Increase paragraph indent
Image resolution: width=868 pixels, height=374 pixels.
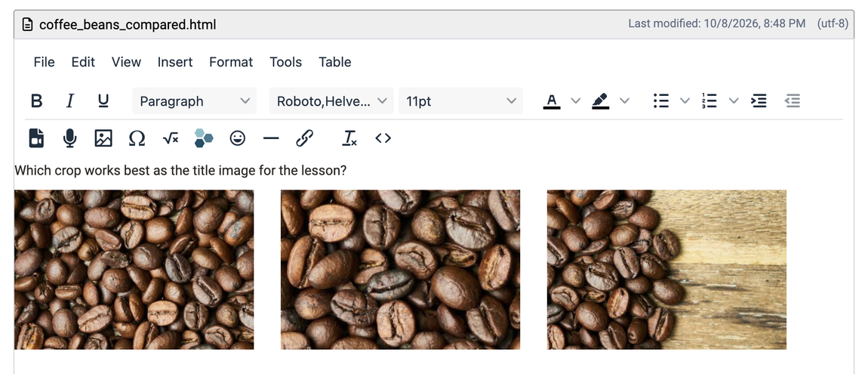coord(759,100)
